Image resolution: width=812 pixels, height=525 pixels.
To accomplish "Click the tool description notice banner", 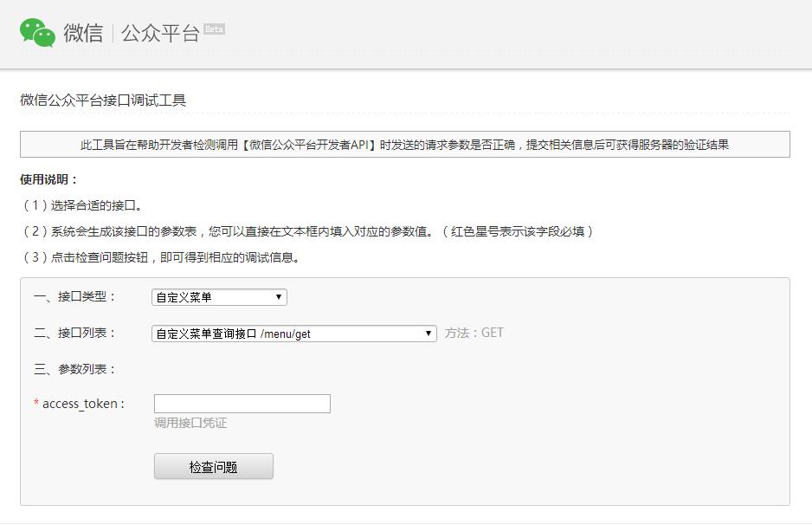I will tap(404, 145).
